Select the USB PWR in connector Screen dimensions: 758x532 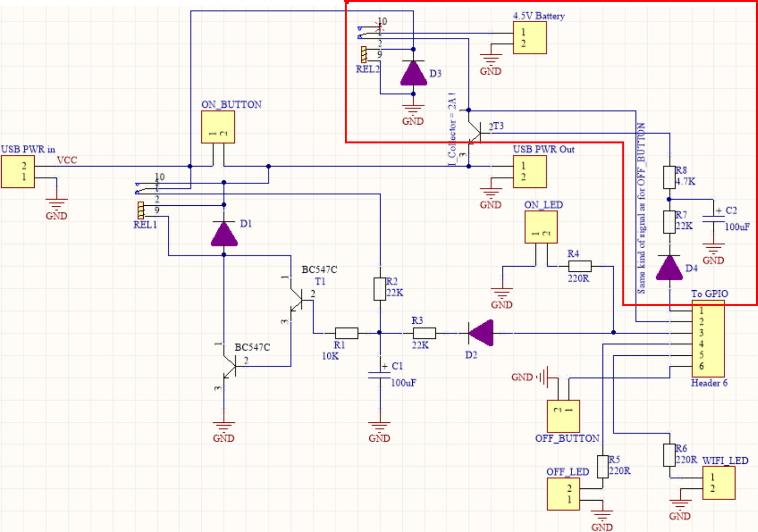pos(18,171)
